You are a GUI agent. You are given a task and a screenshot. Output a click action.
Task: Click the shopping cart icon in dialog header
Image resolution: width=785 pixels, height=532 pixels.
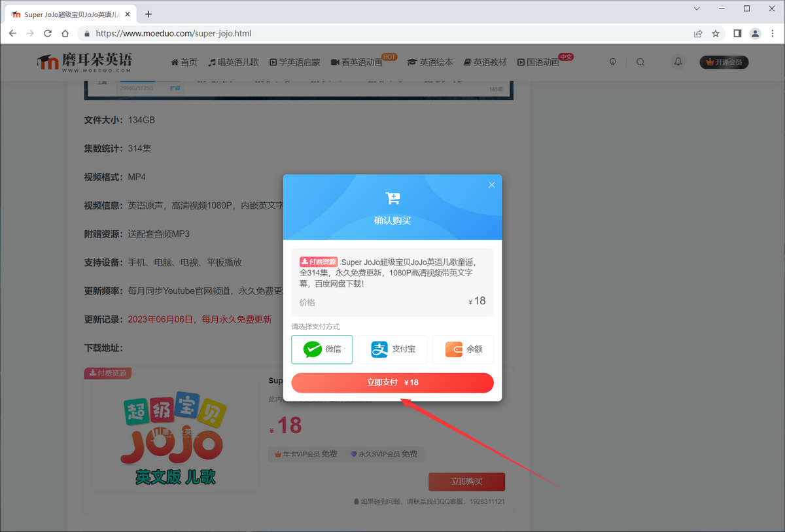point(392,198)
